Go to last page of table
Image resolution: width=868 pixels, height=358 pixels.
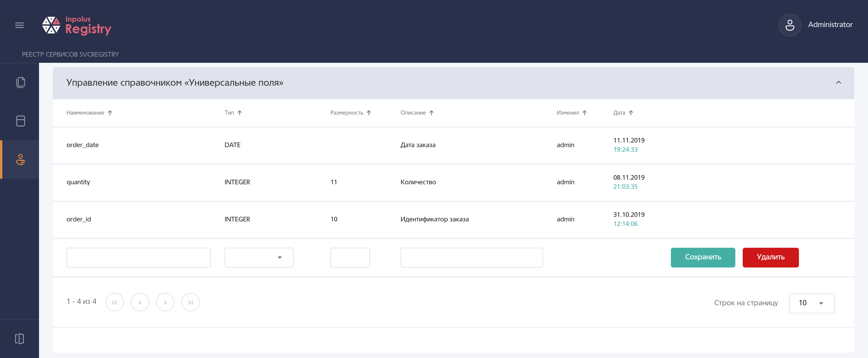190,302
